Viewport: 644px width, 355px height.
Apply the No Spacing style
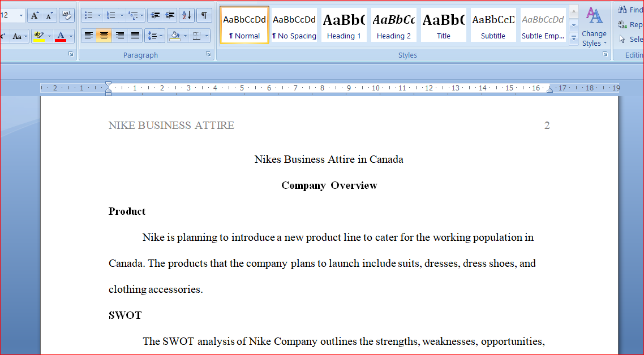(x=294, y=25)
